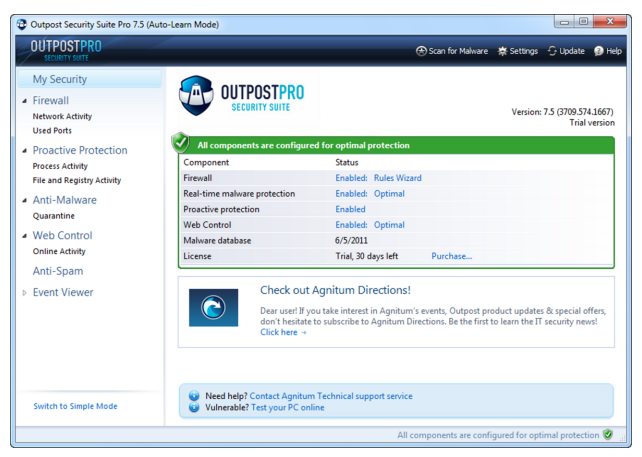Click the Agnitum Directions blue arrow image
Screen dimensions: 642x457
pyautogui.click(x=213, y=308)
